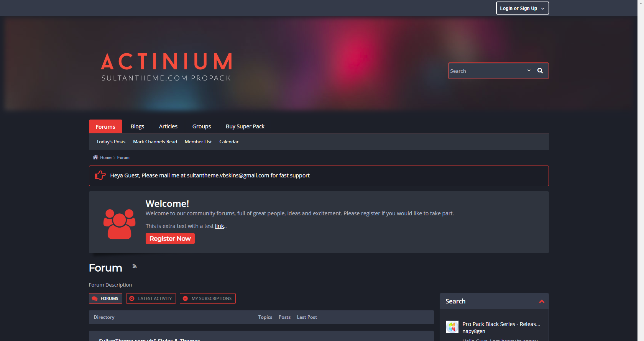This screenshot has height=341, width=644.
Task: Switch to the My Subscriptions tab
Action: click(208, 298)
